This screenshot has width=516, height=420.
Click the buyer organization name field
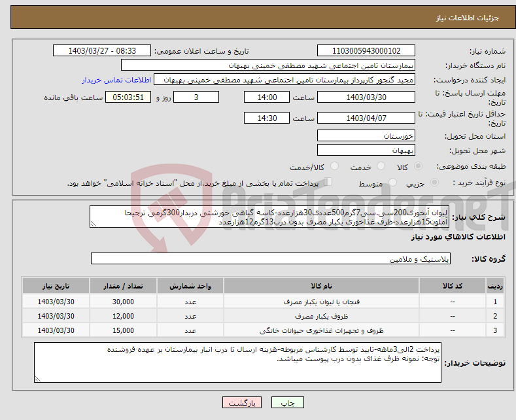click(268, 65)
